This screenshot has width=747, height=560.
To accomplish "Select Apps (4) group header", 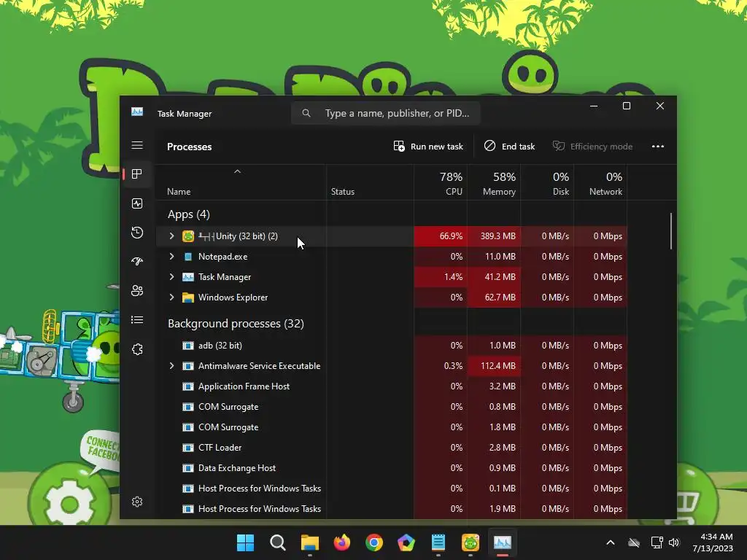I will click(x=189, y=215).
